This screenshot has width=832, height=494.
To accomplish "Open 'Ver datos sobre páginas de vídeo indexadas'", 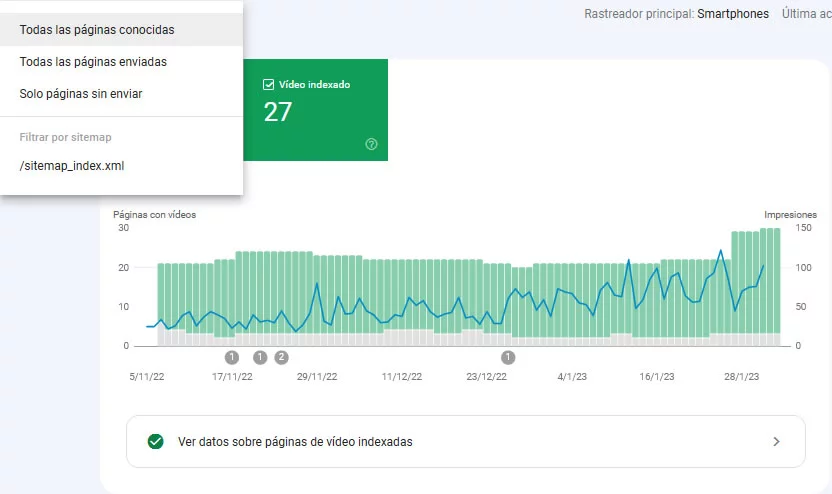I will [x=465, y=441].
